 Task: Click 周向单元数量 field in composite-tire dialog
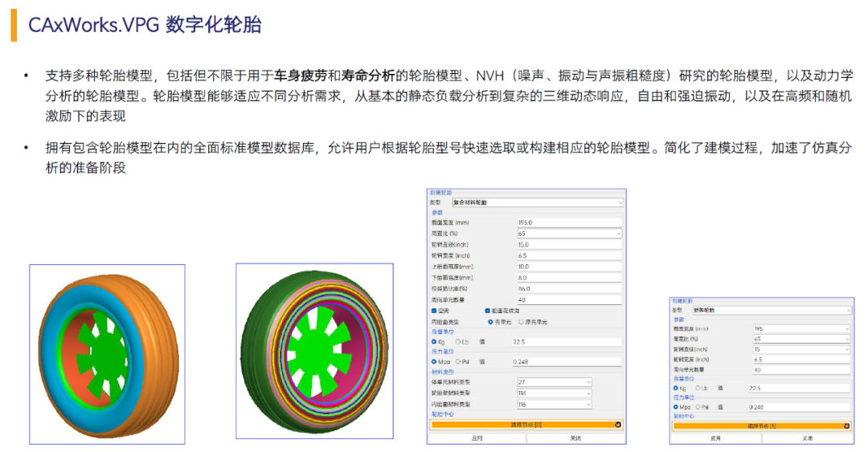click(x=569, y=299)
